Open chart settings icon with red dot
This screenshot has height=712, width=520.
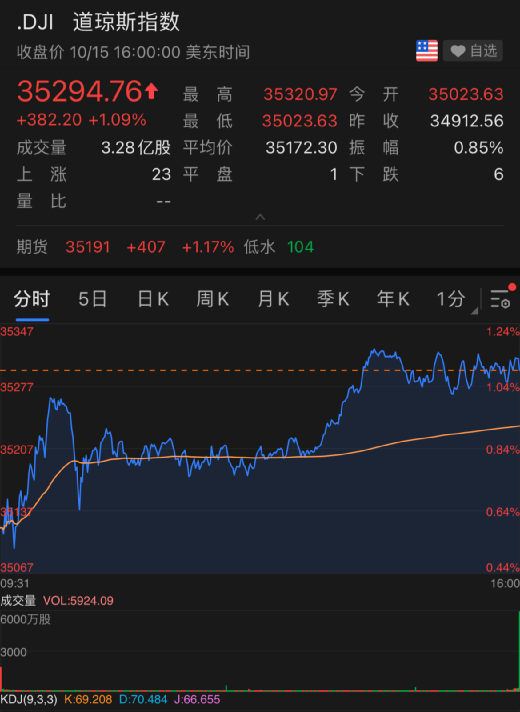502,298
